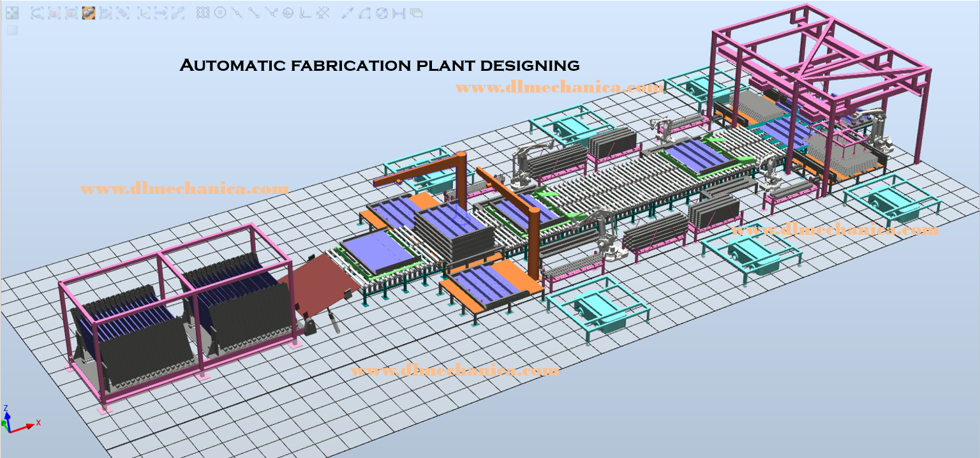Choose the Surface Selection level icon

pyautogui.click(x=54, y=13)
